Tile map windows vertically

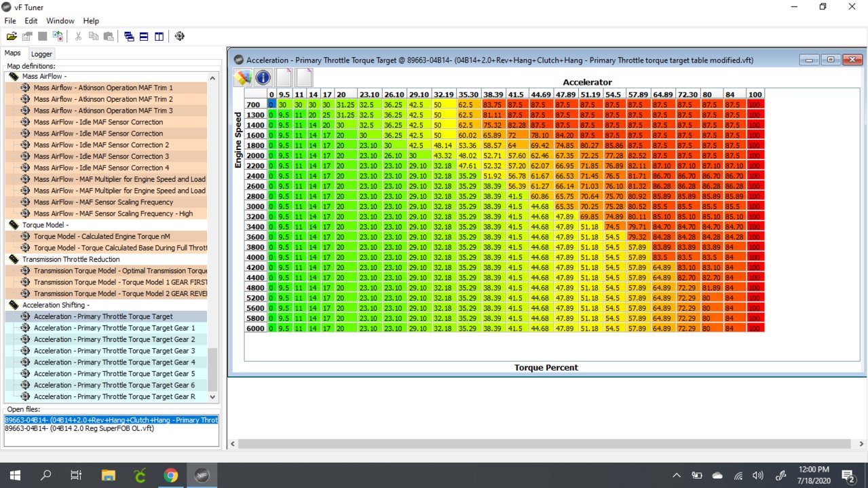(x=159, y=36)
